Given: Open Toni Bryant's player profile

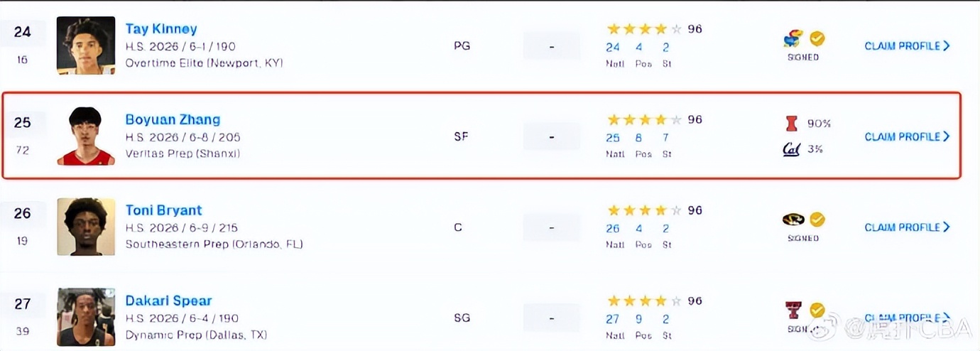Looking at the screenshot, I should [x=163, y=210].
